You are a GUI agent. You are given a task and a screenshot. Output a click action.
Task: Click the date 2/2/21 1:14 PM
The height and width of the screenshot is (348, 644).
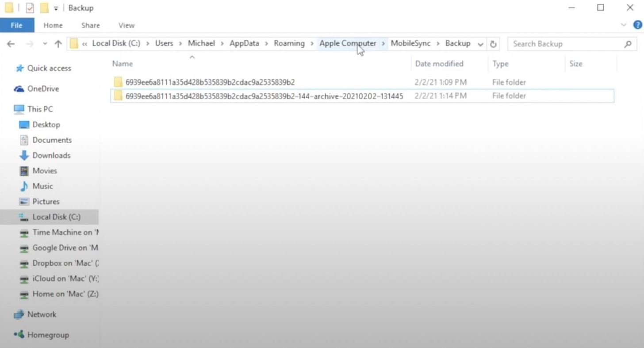click(441, 96)
